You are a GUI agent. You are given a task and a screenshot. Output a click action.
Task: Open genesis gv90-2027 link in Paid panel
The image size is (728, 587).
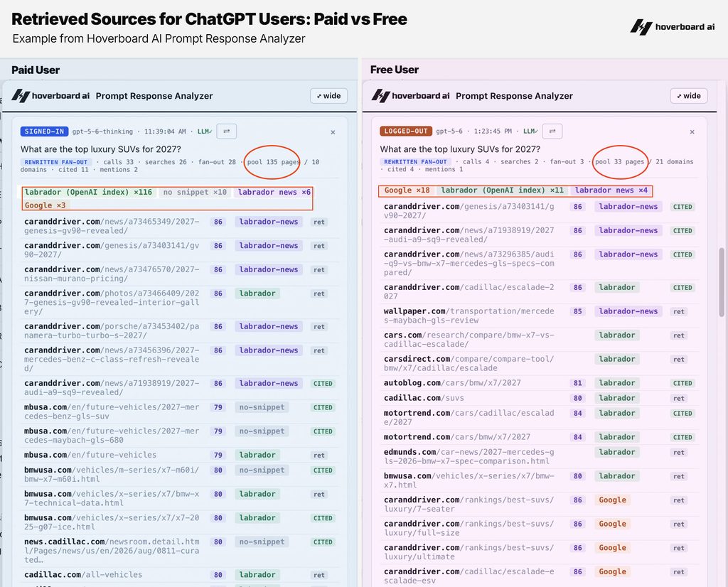click(x=112, y=250)
